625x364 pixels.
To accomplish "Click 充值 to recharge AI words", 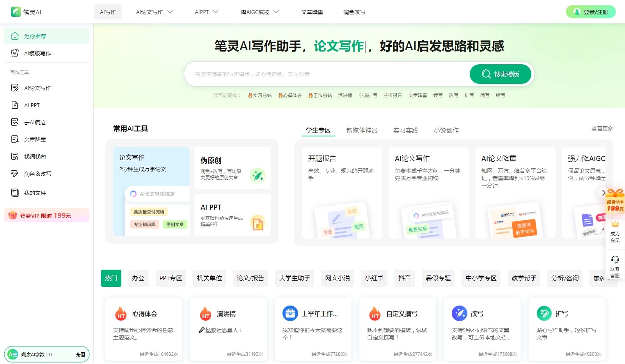I will pos(80,354).
